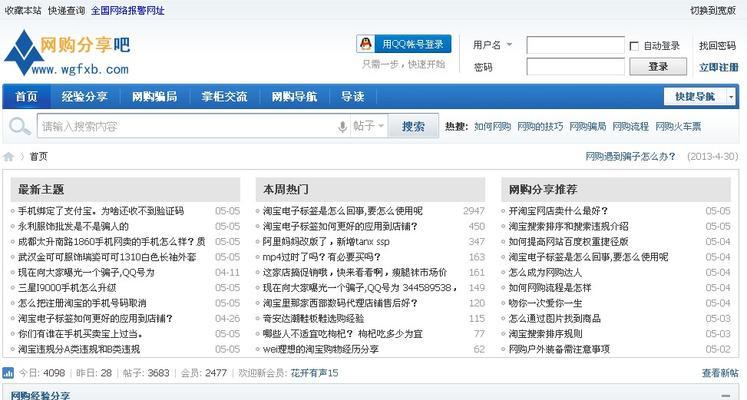Click the 查看新帖 link
This screenshot has height=400, width=747.
719,373
